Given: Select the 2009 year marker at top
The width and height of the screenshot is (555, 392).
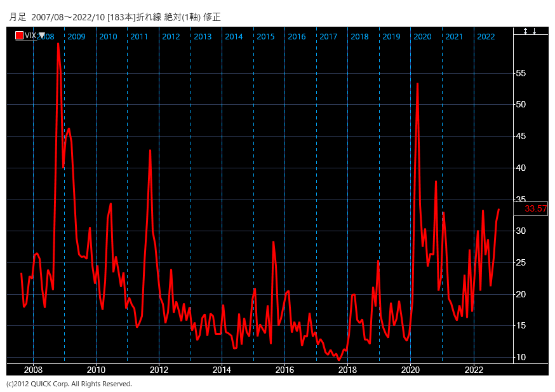Looking at the screenshot, I should point(76,37).
